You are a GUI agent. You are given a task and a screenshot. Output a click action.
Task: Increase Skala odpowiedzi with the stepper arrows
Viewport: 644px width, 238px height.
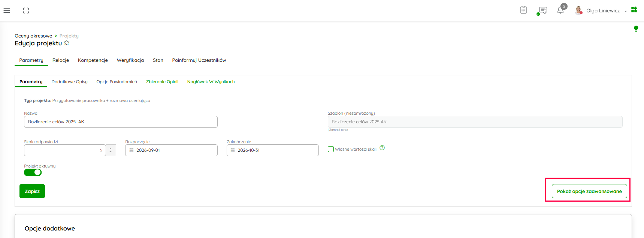point(111,148)
